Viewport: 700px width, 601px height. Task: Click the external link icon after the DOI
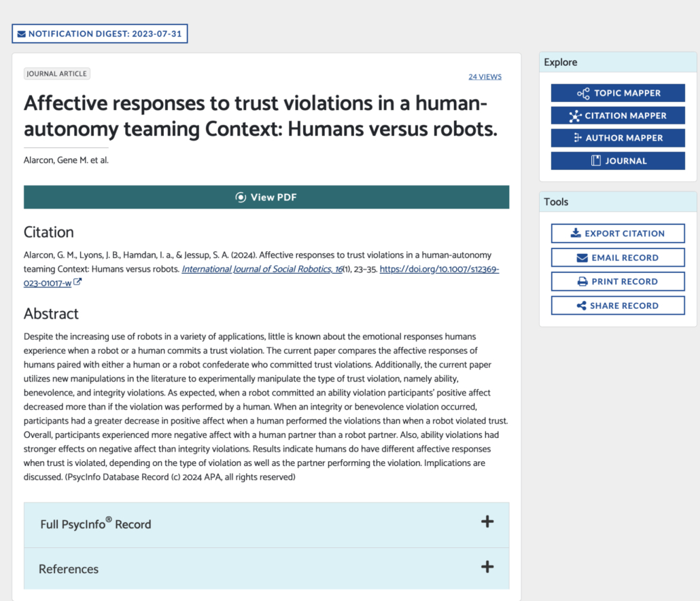77,282
